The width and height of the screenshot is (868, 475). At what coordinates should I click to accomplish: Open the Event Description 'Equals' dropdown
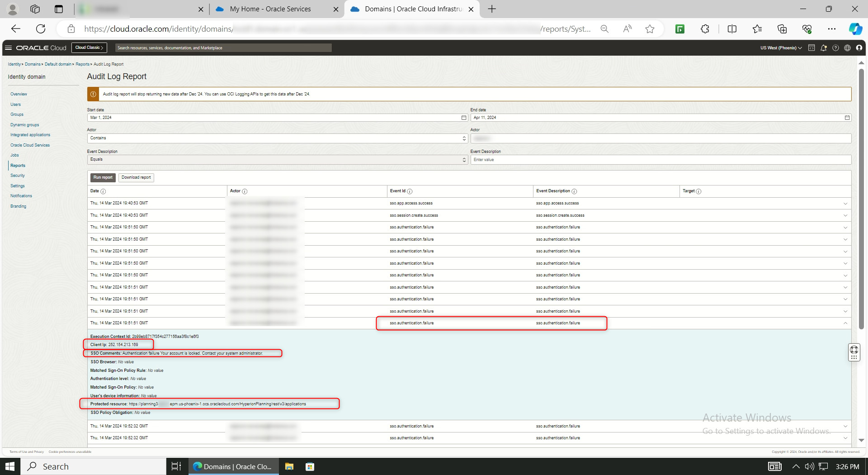(x=464, y=159)
